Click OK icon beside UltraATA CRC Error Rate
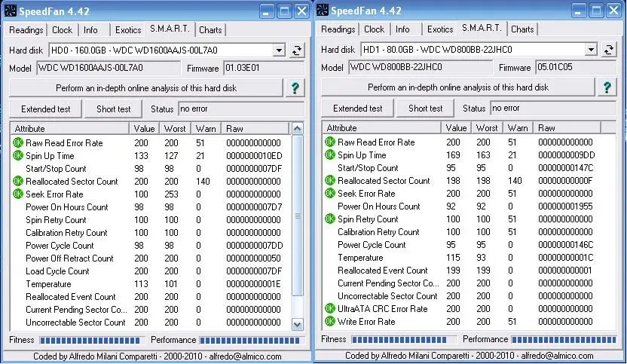627x364 pixels. [330, 308]
